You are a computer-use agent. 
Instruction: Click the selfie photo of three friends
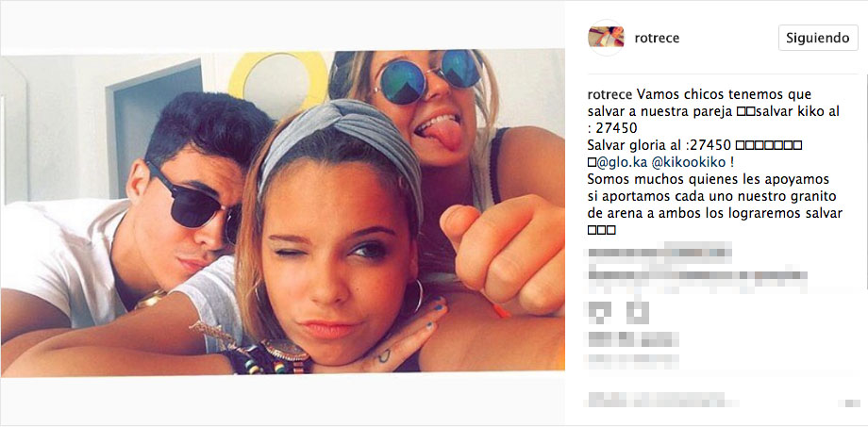[x=283, y=213]
